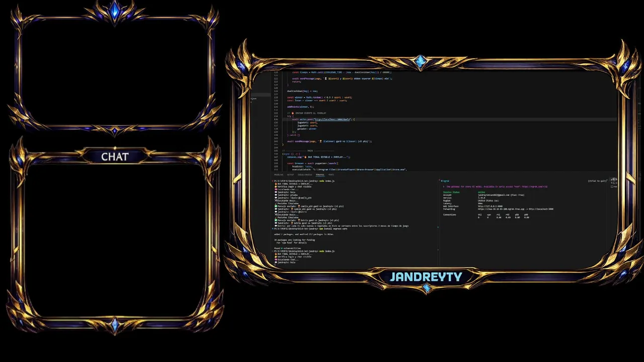The width and height of the screenshot is (644, 362).
Task: Open the ngrok-free.app forwarding URL
Action: click(x=501, y=209)
